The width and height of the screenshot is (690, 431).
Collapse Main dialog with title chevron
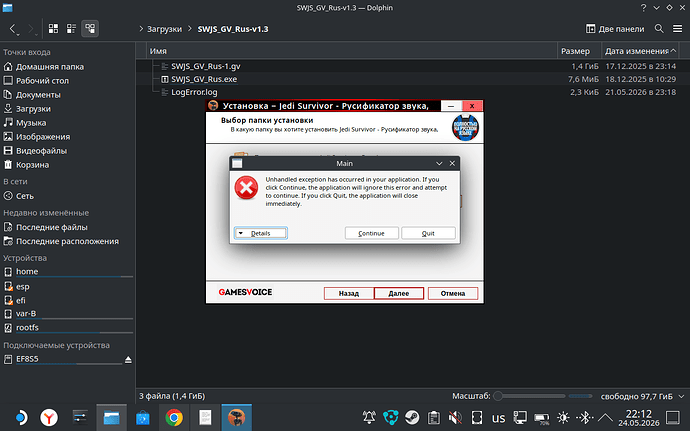pyautogui.click(x=439, y=163)
